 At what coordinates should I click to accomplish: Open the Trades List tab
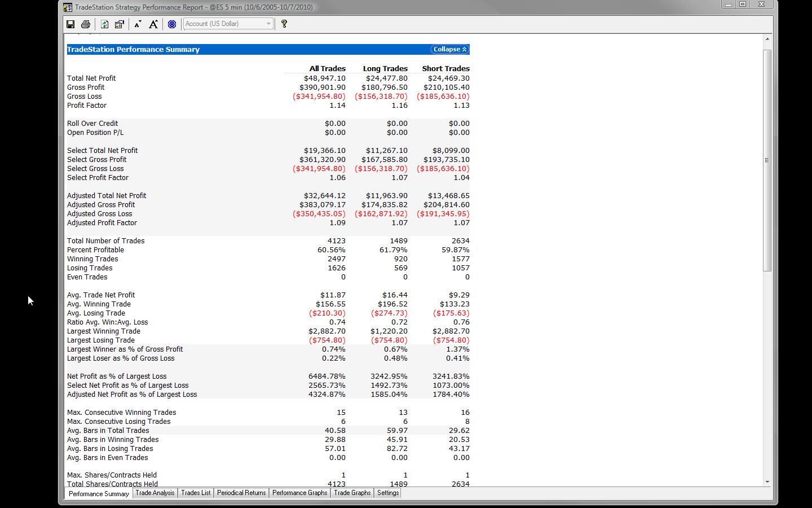[x=196, y=493]
